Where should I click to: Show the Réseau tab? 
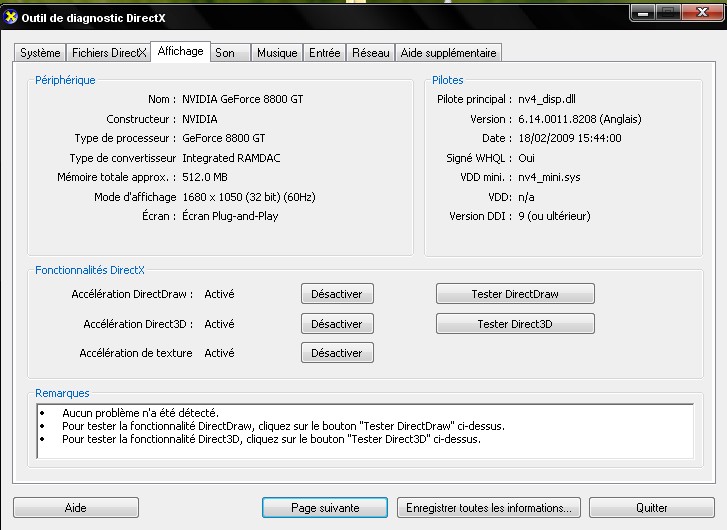coord(371,53)
